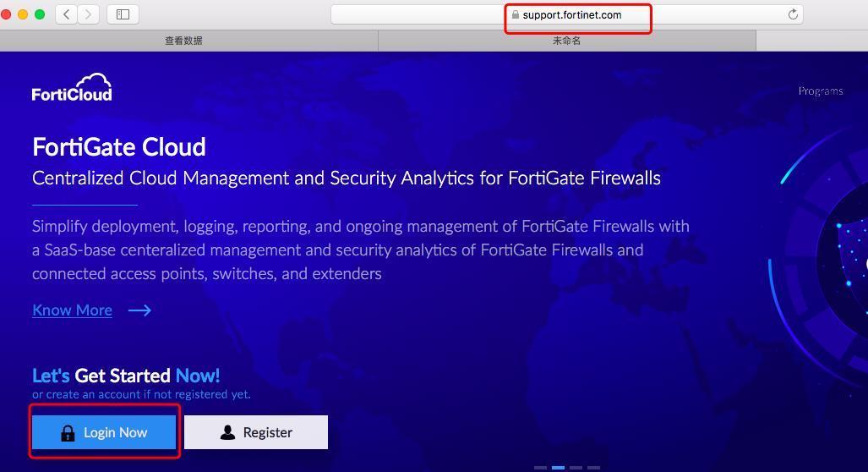
Task: Click the address bar showing support.fortinet.com
Action: click(x=567, y=14)
